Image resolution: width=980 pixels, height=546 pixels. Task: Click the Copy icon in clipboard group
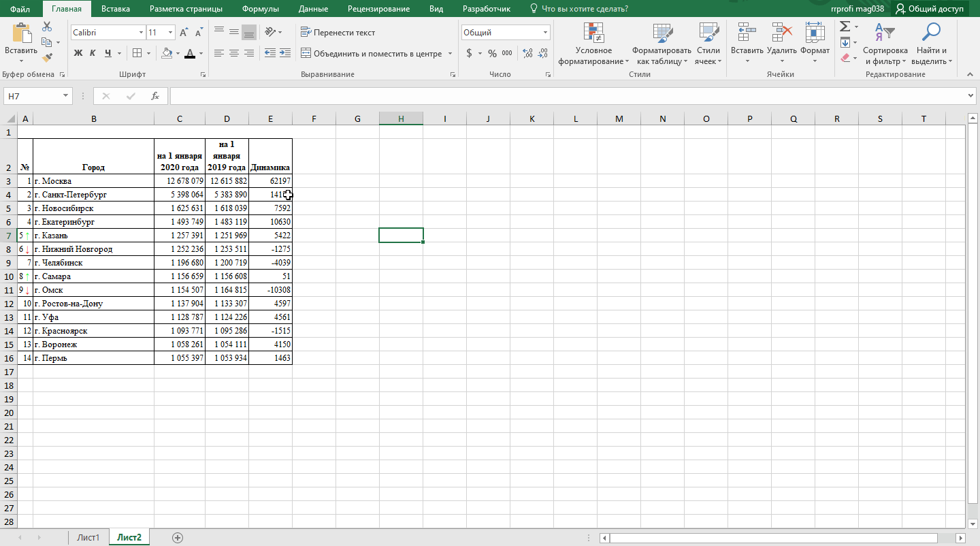pyautogui.click(x=47, y=42)
